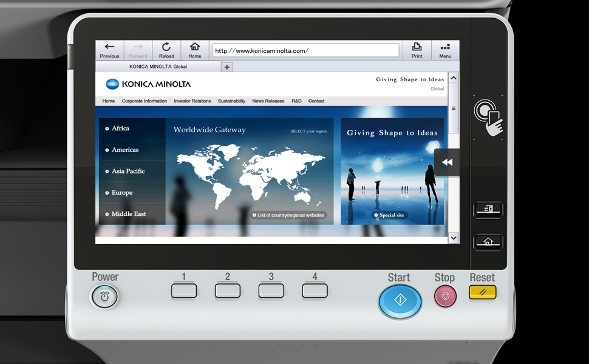
Task: Open the R&D menu item
Action: 296,101
